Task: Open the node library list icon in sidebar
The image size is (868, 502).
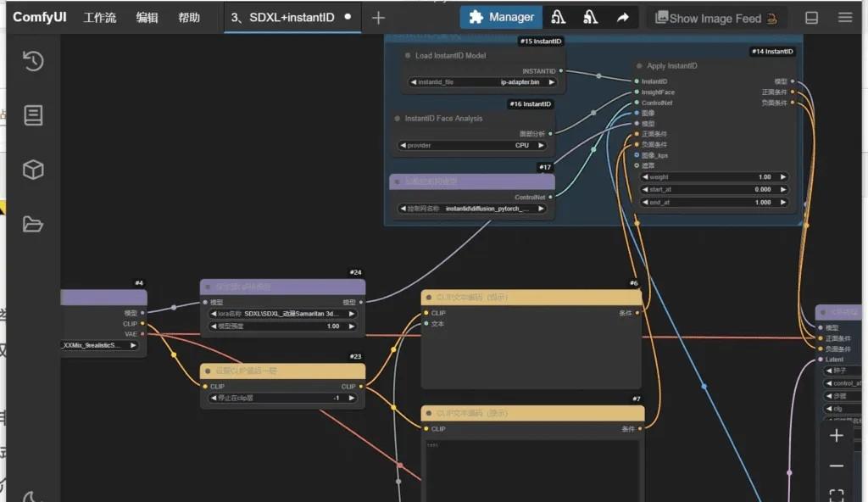Action: (x=33, y=115)
